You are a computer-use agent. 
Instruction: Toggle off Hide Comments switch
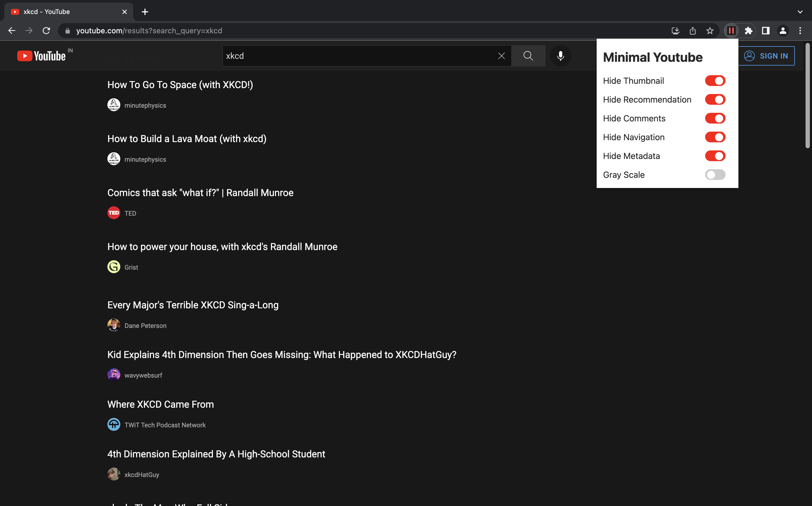click(715, 118)
